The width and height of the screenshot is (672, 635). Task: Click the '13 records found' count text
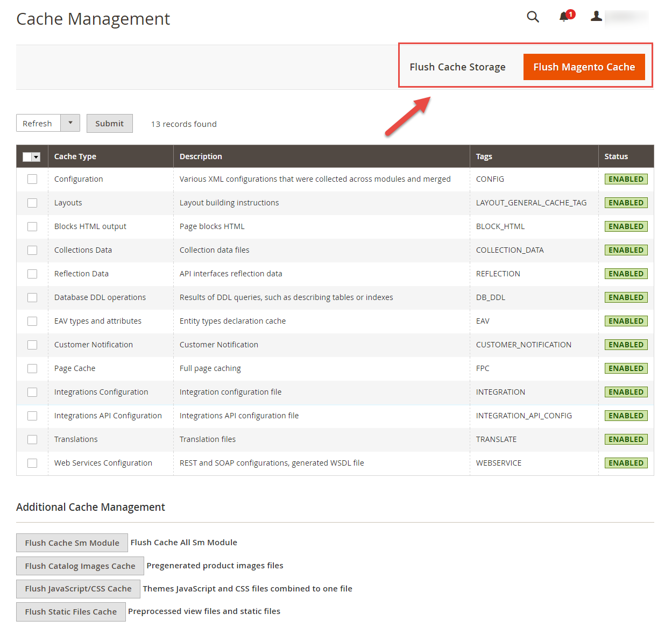pyautogui.click(x=184, y=124)
